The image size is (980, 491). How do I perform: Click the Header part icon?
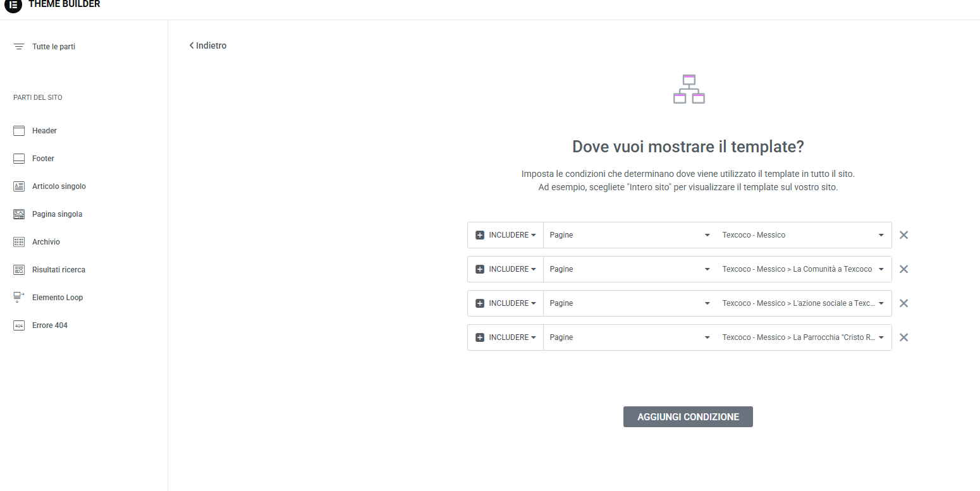[19, 131]
